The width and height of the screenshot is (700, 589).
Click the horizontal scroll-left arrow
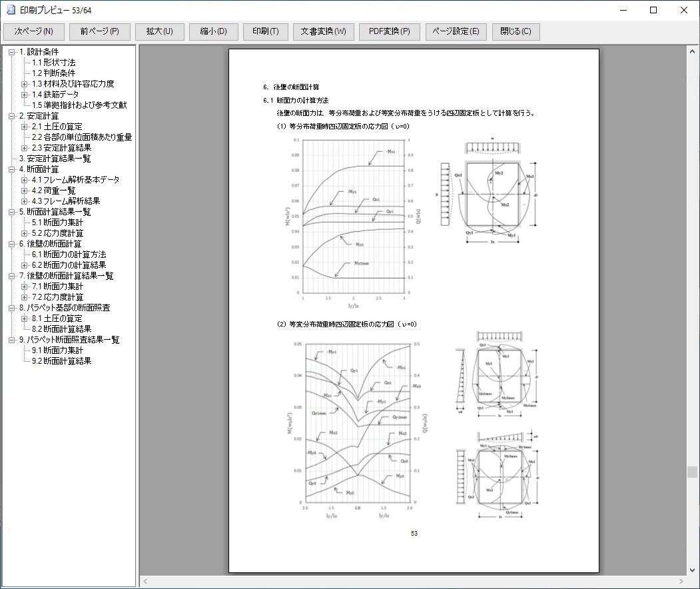(145, 581)
